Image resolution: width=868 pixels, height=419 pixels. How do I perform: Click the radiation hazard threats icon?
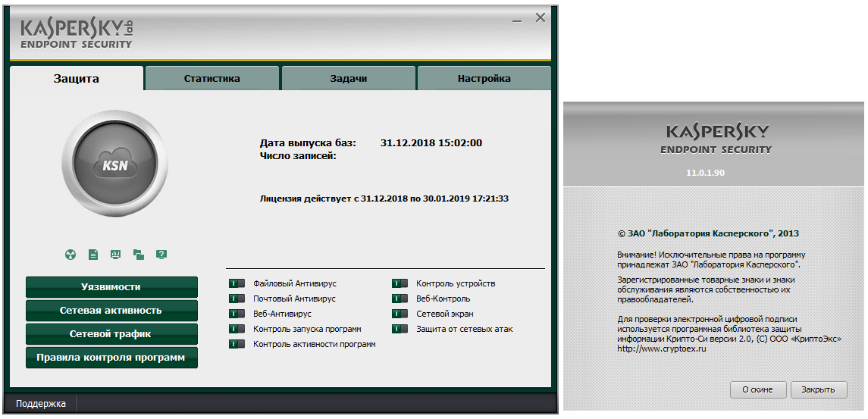[70, 255]
